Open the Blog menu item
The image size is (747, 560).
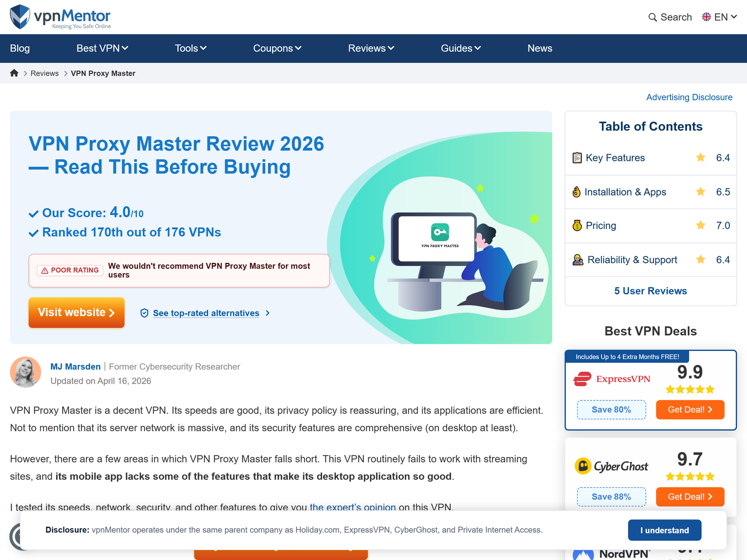click(x=20, y=49)
